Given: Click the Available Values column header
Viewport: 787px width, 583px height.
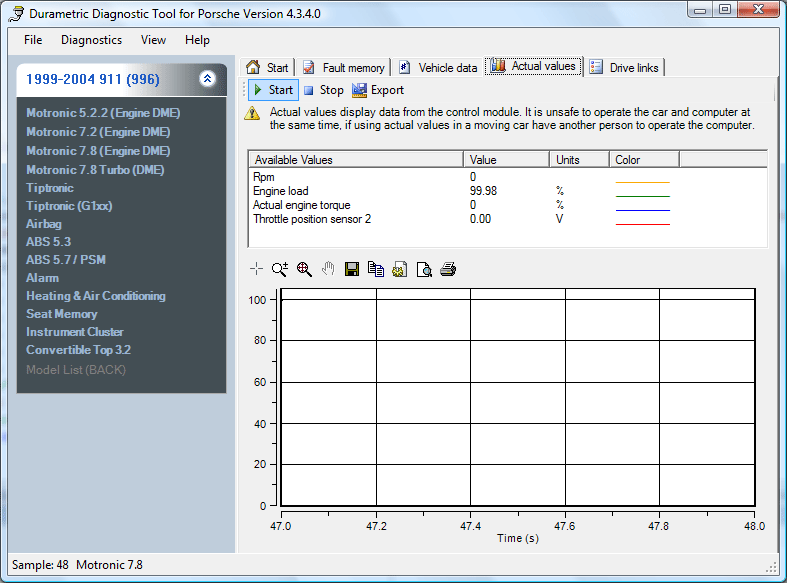Looking at the screenshot, I should [x=356, y=160].
